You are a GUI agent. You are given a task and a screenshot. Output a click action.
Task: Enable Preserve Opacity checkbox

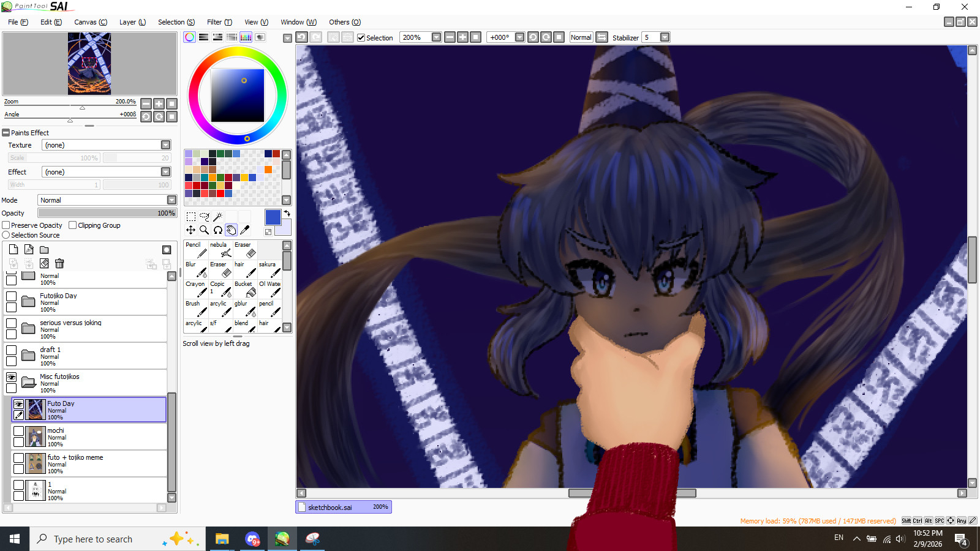(x=6, y=225)
